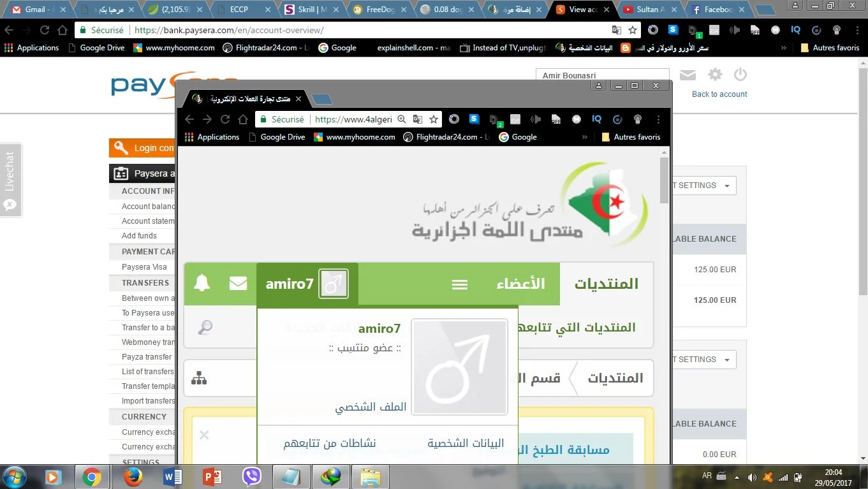This screenshot has height=489, width=868.
Task: Expand Autres favoris bookmarks folder in popup window
Action: tap(630, 137)
